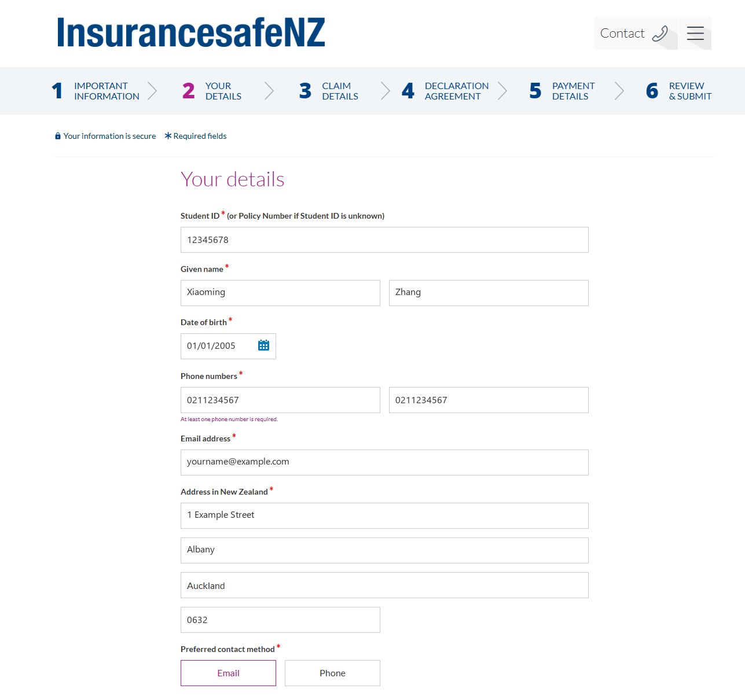
Task: Open step 6 Review & Submit
Action: 679,91
